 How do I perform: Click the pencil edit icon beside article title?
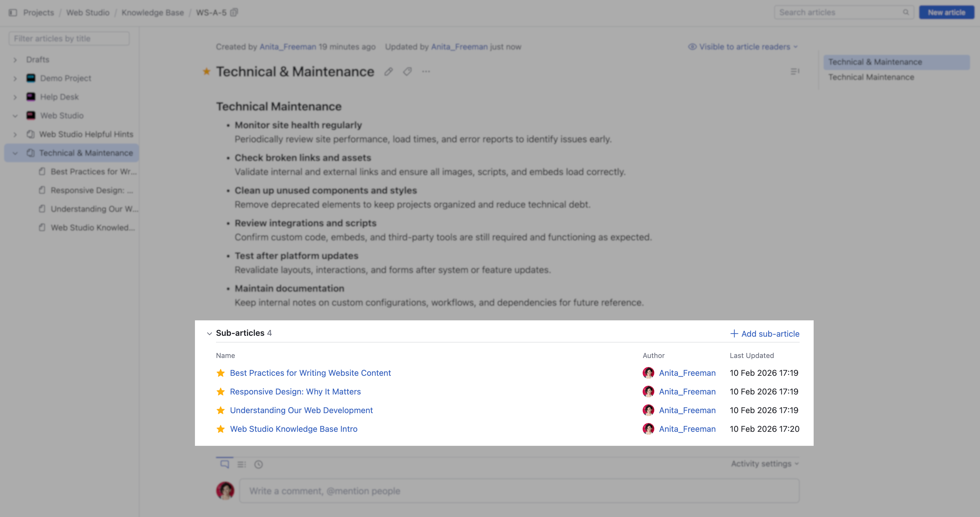coord(388,71)
